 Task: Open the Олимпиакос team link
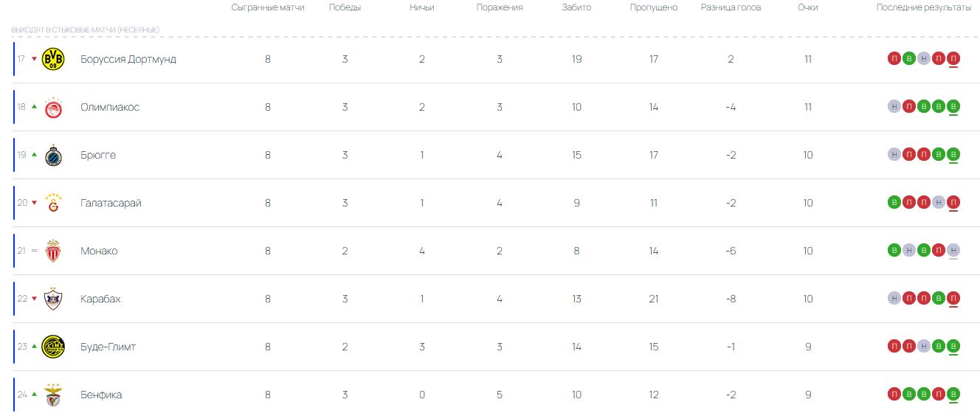point(110,107)
